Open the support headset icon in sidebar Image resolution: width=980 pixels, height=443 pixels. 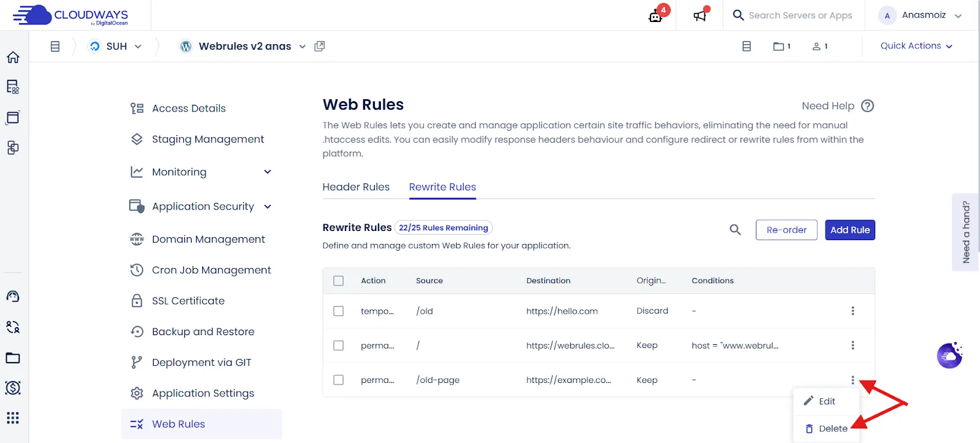pyautogui.click(x=13, y=296)
